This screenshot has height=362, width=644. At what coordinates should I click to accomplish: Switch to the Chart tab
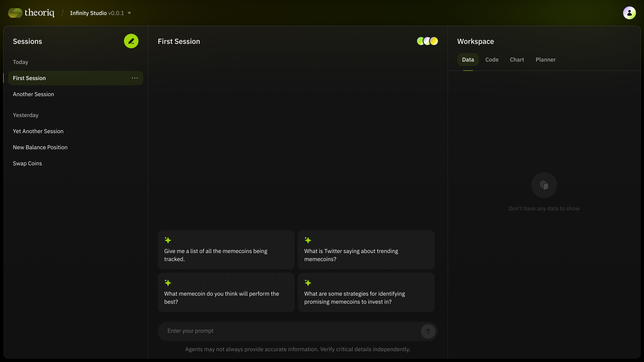pyautogui.click(x=517, y=60)
